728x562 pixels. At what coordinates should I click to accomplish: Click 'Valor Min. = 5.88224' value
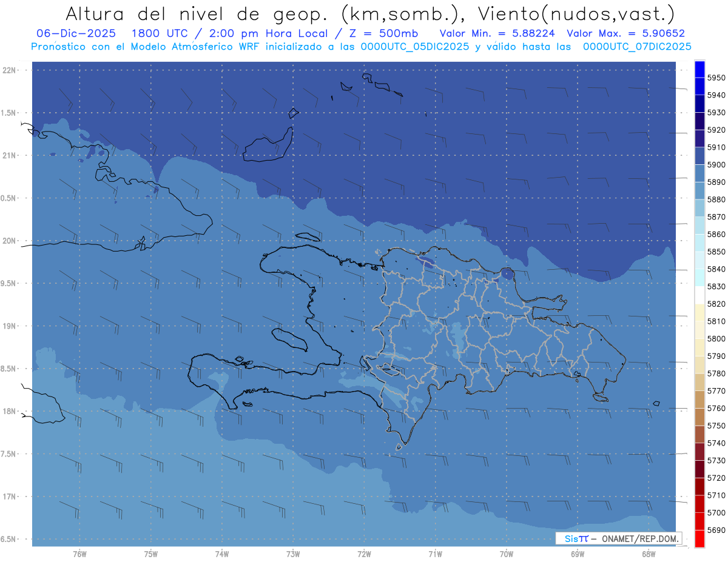tap(497, 33)
